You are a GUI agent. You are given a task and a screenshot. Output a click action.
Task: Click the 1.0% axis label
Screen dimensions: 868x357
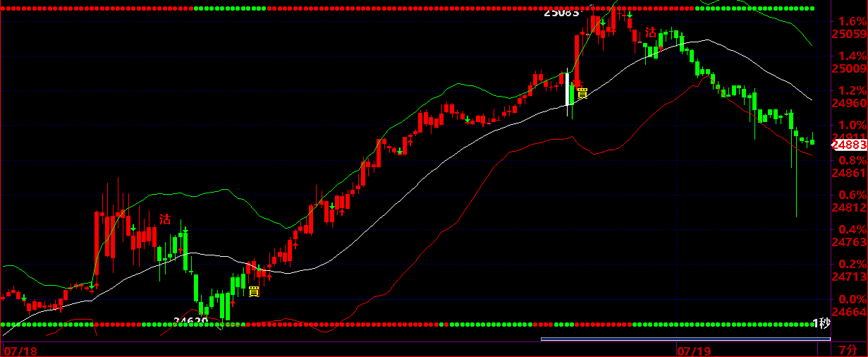[x=852, y=125]
